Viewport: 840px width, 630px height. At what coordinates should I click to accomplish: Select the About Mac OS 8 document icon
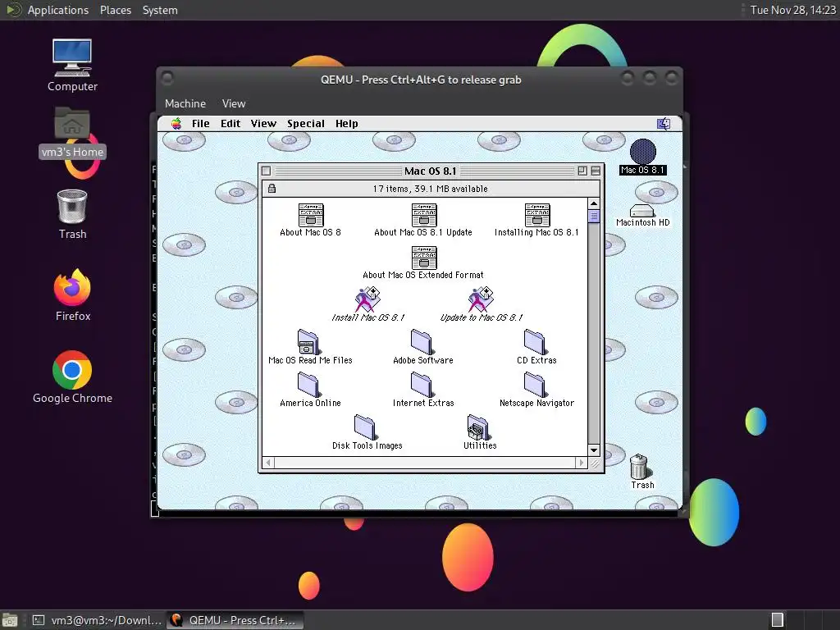pos(311,215)
